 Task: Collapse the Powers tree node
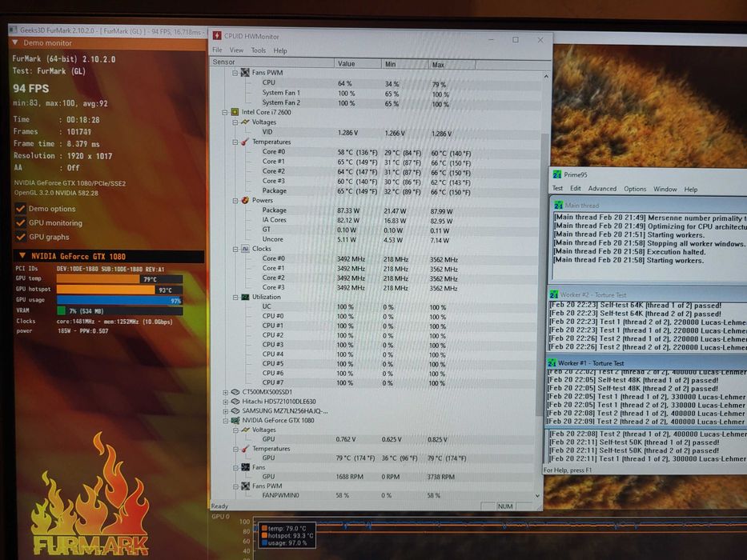point(235,201)
